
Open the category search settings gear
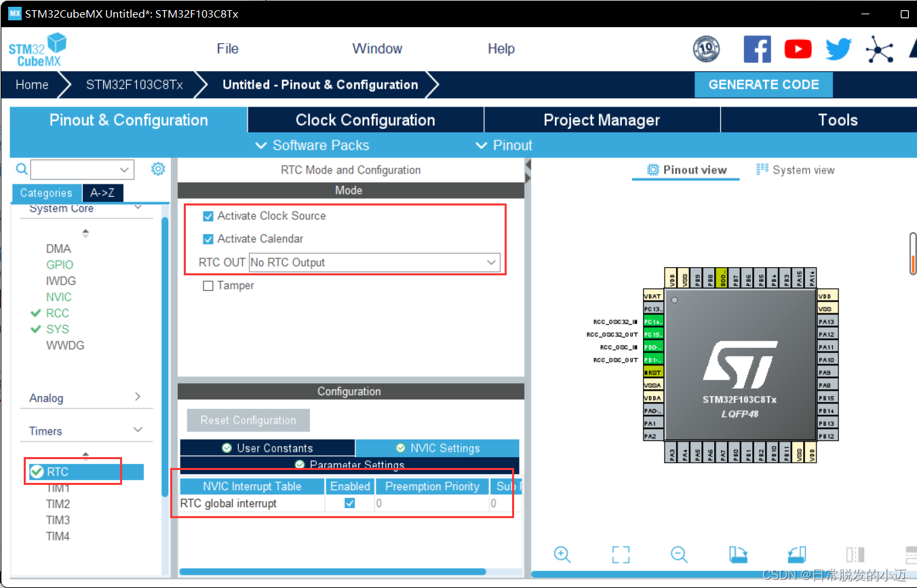pos(158,169)
